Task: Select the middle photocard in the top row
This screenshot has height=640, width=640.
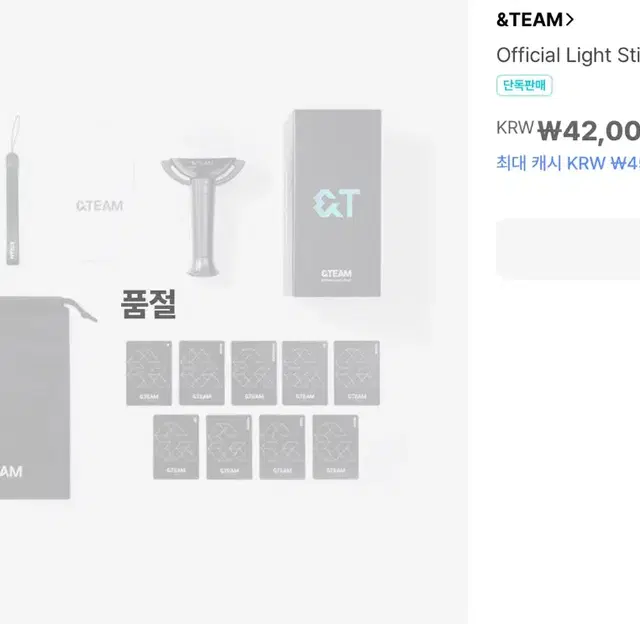Action: 253,373
